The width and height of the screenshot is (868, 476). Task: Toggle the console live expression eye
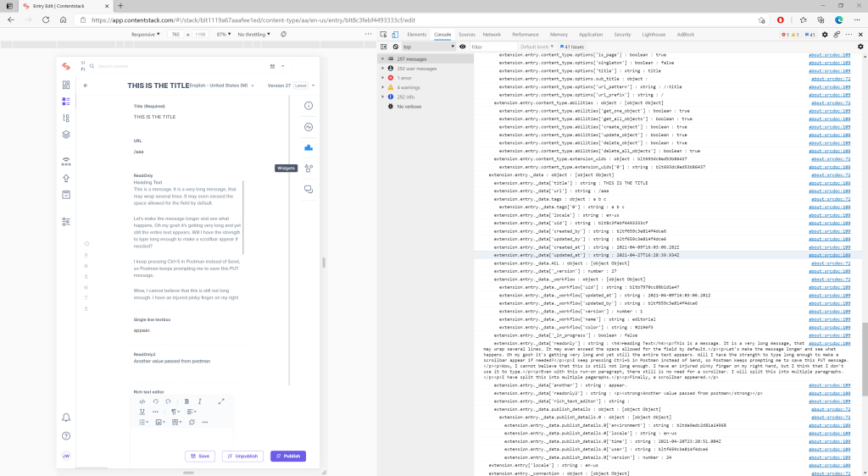tap(463, 47)
